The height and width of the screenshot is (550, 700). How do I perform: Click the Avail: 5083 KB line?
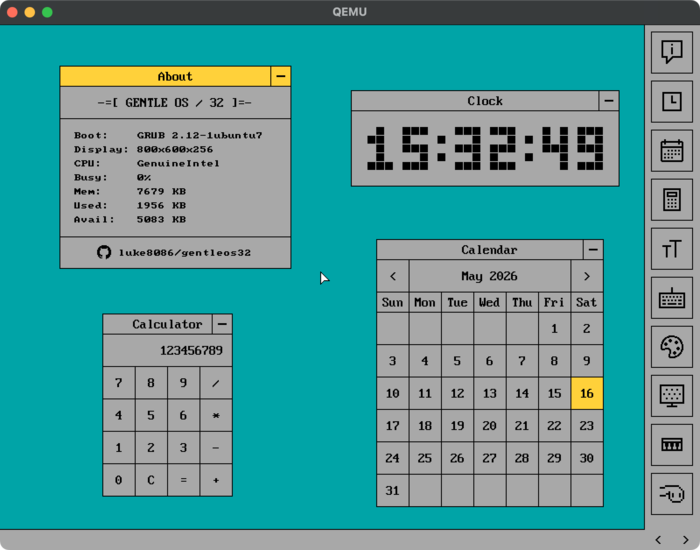(x=130, y=220)
